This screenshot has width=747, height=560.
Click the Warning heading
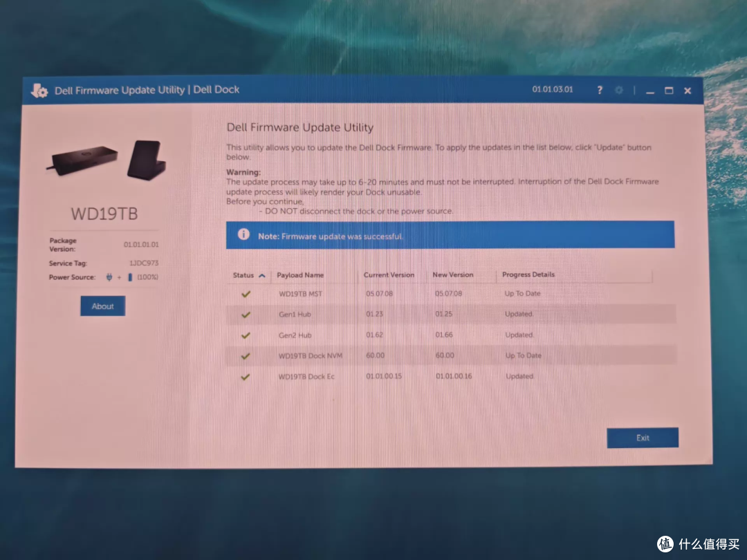tap(243, 172)
